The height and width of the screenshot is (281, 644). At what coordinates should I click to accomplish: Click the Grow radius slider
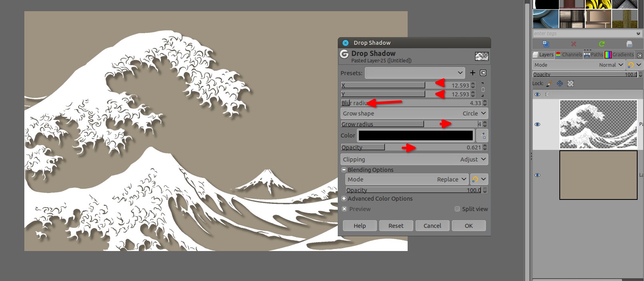tap(411, 124)
